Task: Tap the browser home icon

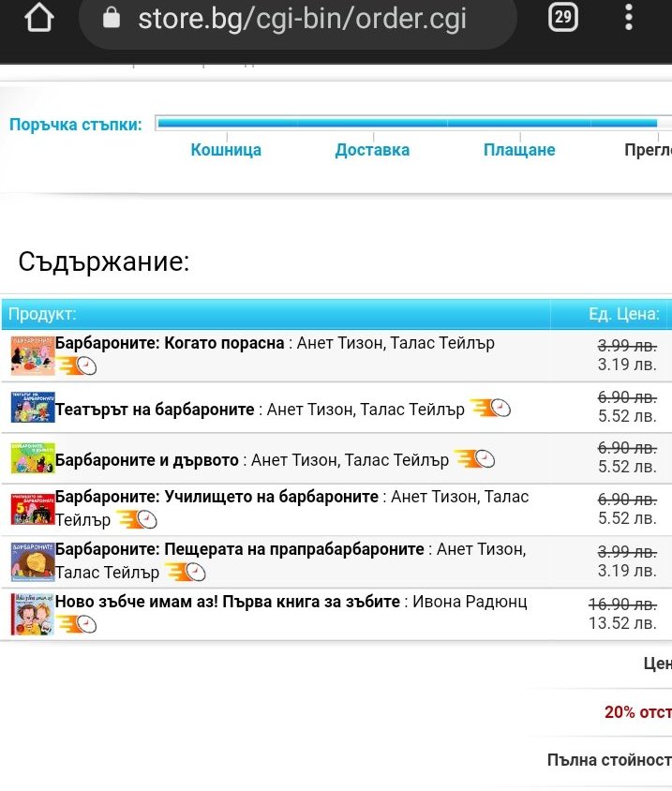Action: [39, 19]
